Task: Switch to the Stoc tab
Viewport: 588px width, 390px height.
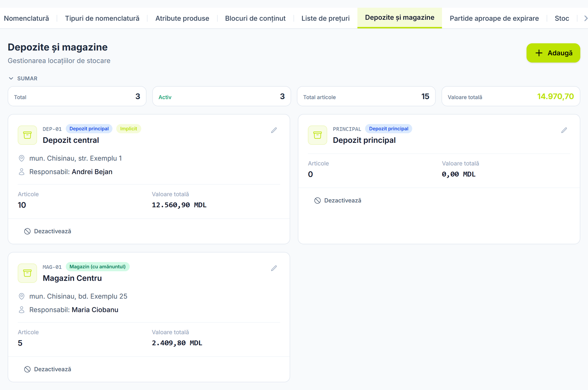Action: (x=562, y=18)
